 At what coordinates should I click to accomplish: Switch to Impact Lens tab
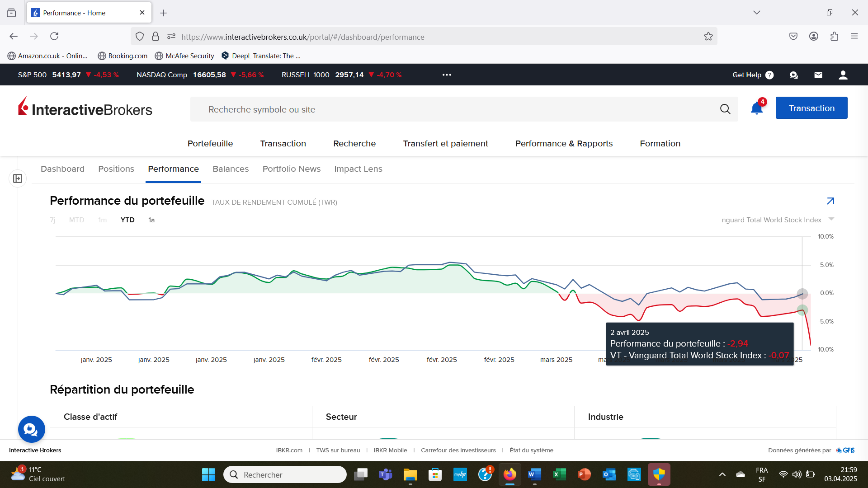tap(358, 169)
